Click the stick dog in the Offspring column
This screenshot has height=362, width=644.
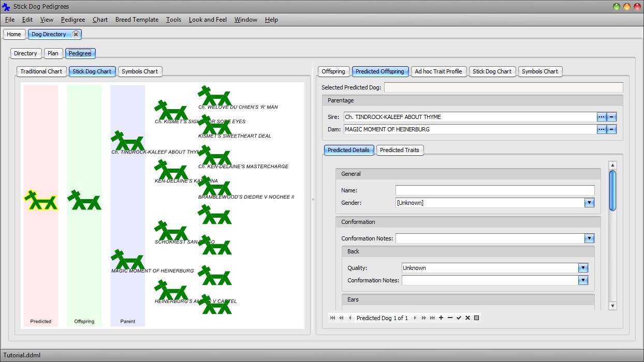tap(84, 201)
